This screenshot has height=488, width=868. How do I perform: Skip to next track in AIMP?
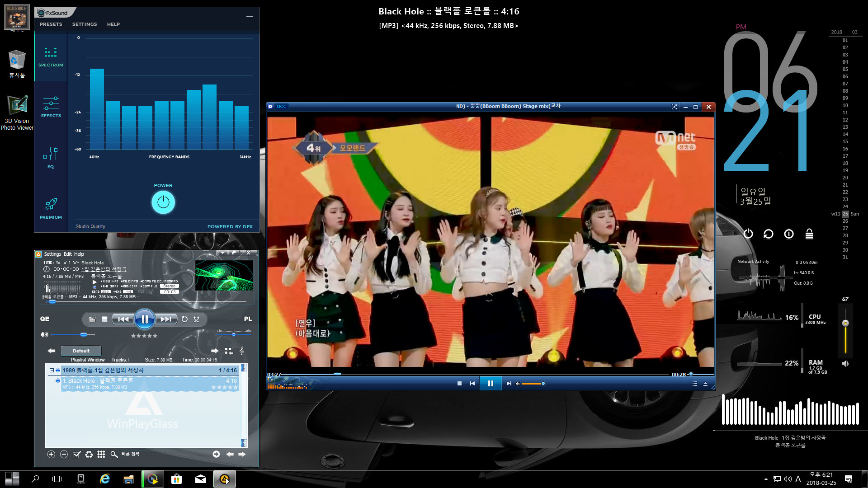166,319
